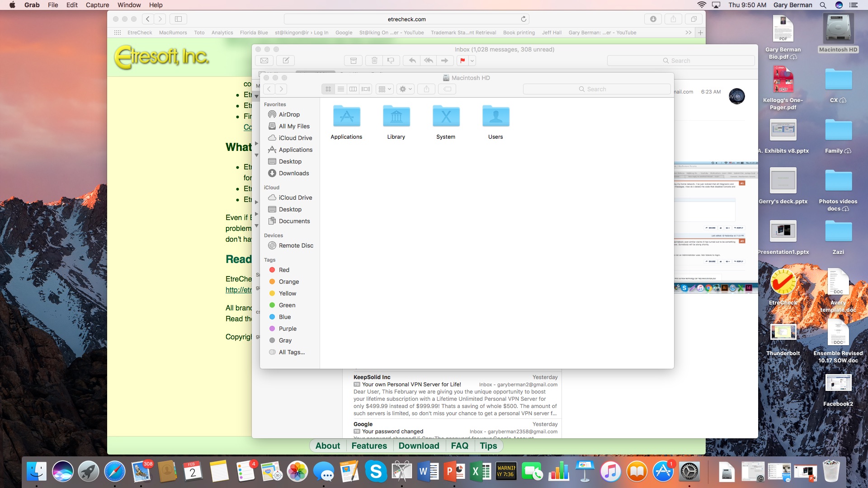The image size is (868, 488).
Task: Click the Finder edit tags icon
Action: tap(447, 89)
